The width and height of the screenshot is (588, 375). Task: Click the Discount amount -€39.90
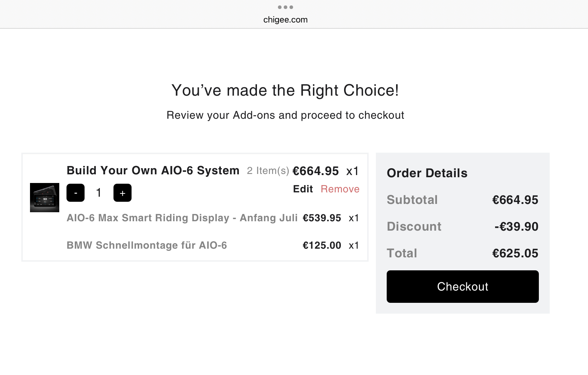[516, 227]
